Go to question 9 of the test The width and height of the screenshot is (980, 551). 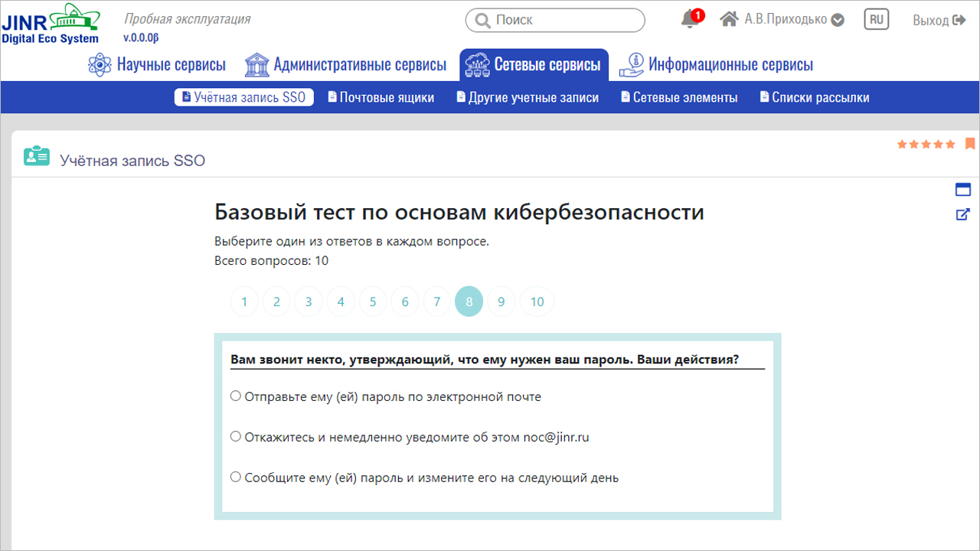(501, 302)
